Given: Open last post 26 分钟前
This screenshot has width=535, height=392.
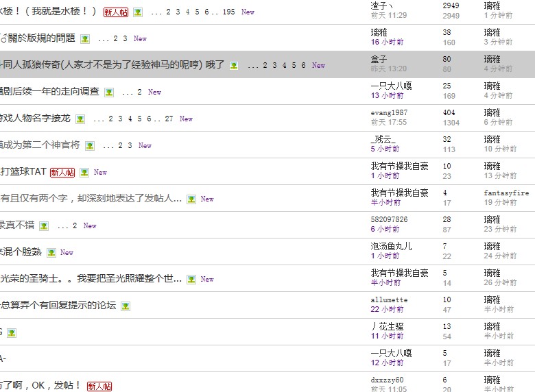Looking at the screenshot, I should click(500, 282).
